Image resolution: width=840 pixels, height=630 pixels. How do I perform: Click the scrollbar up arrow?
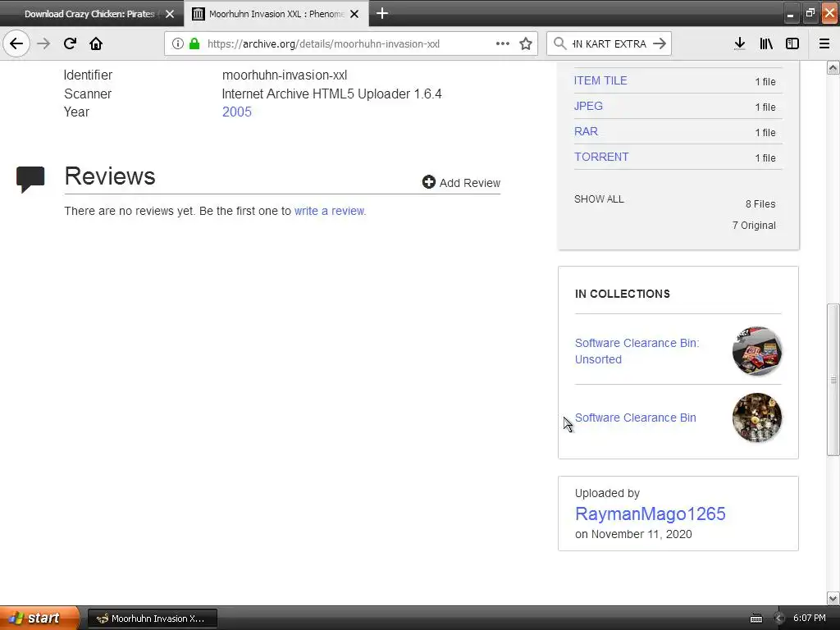(833, 67)
